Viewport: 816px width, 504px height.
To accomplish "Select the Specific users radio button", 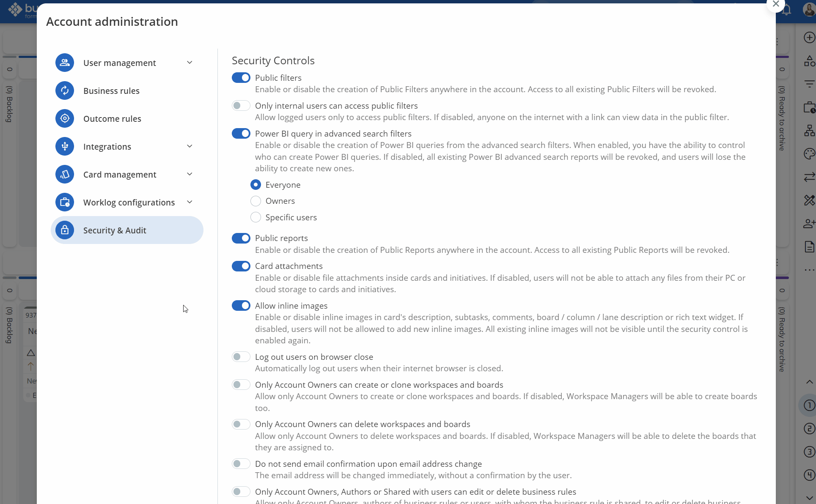I will tap(256, 217).
